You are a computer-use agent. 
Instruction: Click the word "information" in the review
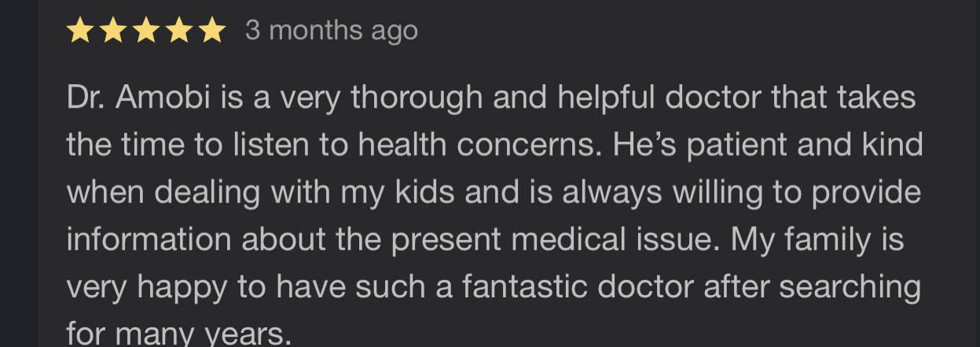coord(149,239)
